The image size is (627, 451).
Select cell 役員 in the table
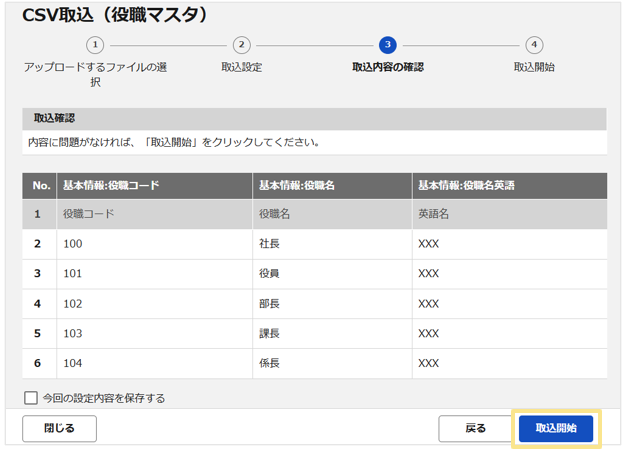tap(332, 274)
